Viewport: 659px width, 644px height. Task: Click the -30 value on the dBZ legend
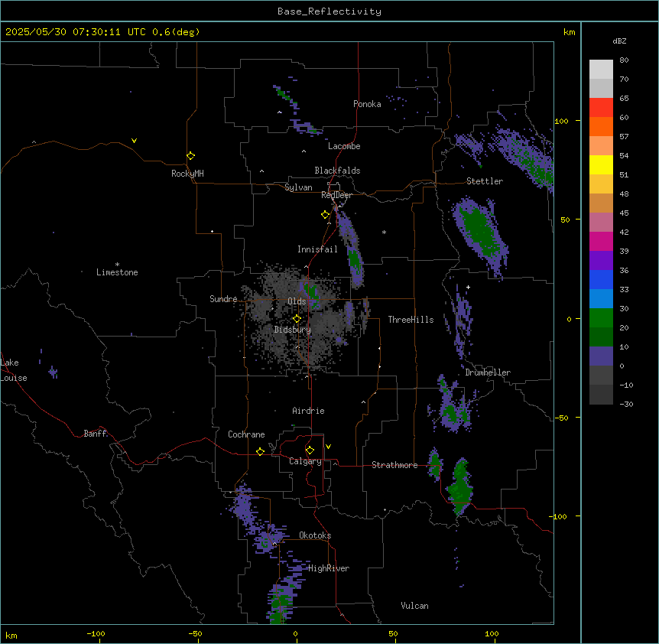pos(626,404)
